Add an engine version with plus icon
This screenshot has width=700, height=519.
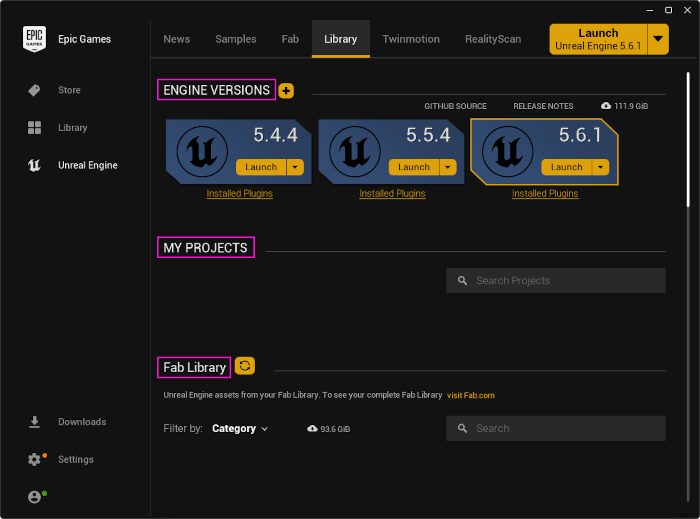286,91
